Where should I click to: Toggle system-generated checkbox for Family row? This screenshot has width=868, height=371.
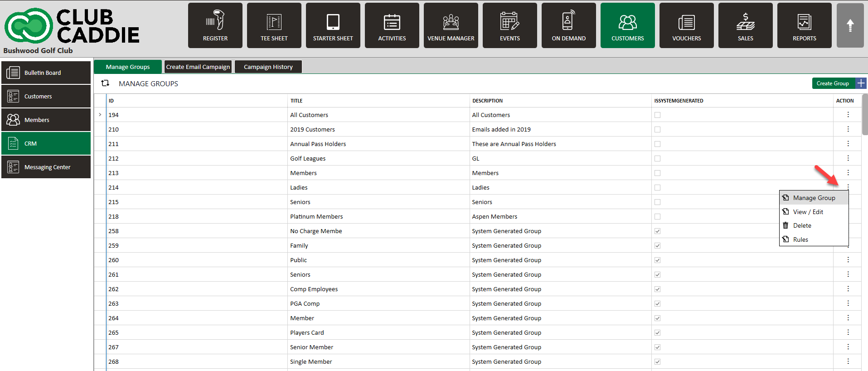(657, 246)
